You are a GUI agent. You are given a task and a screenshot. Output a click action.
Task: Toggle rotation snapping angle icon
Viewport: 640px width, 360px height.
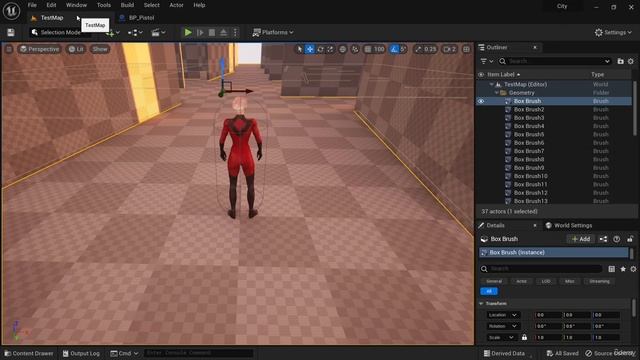tap(393, 49)
